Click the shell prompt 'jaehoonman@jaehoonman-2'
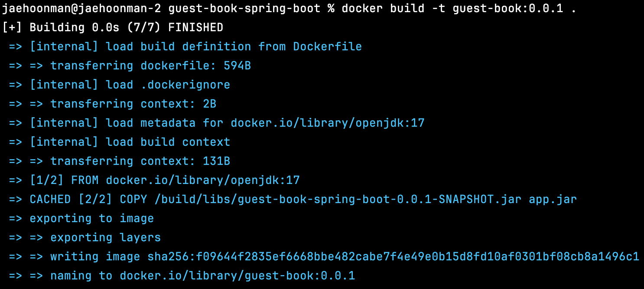644x289 pixels. (82, 8)
